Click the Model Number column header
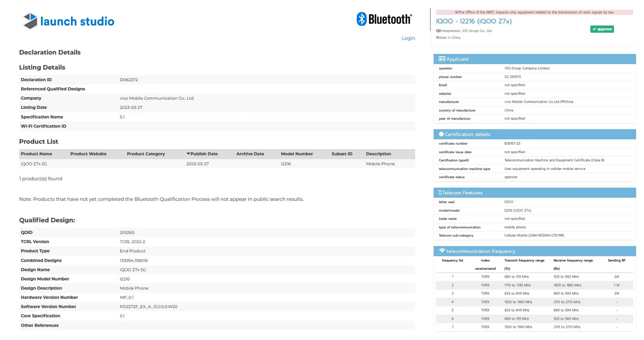Viewport: 644px width, 340px height. (297, 154)
